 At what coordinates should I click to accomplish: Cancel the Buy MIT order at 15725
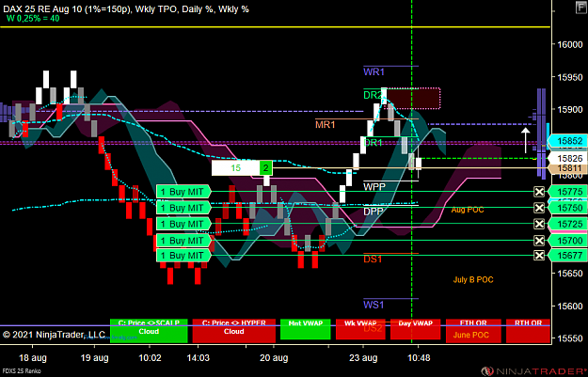[539, 224]
